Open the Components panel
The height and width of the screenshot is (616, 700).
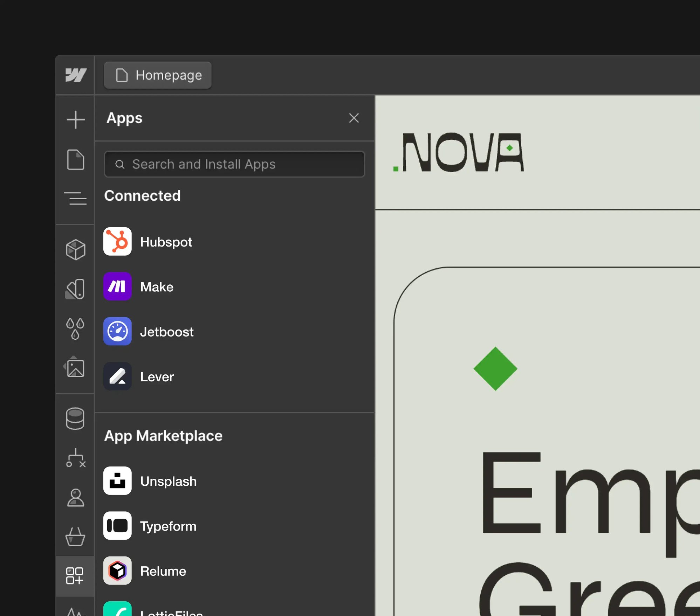75,249
